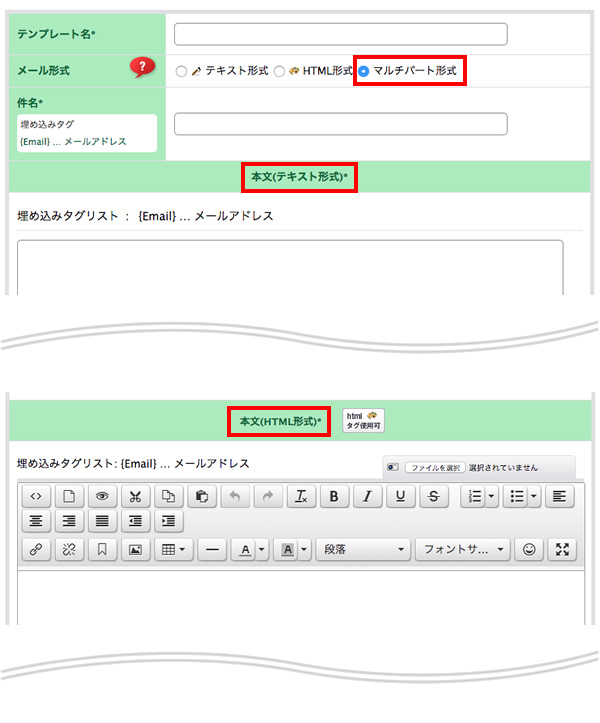Click the cut scissors icon
The width and height of the screenshot is (600, 723).
(136, 496)
